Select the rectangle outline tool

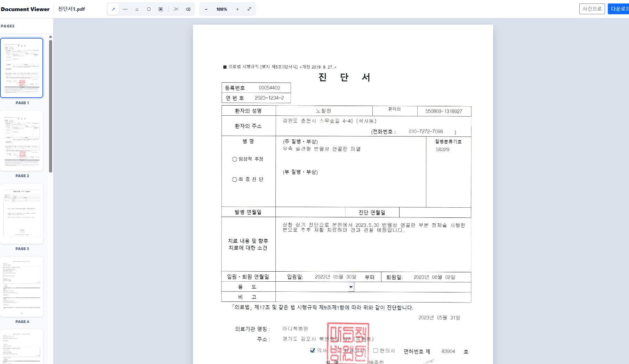137,9
